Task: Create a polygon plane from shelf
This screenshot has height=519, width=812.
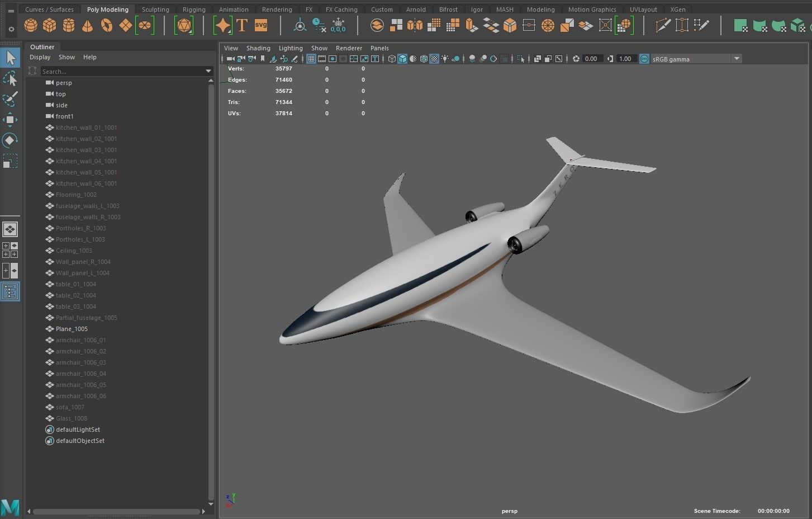Action: point(126,26)
